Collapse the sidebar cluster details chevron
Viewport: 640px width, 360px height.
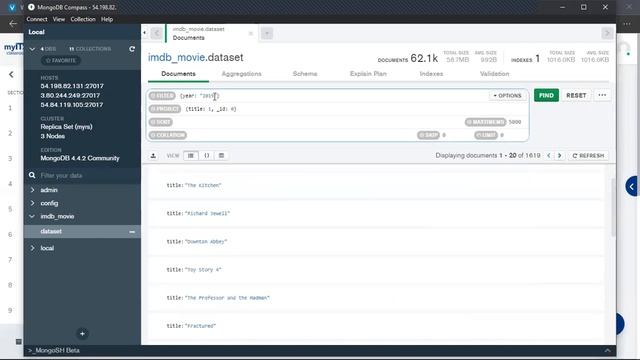tap(32, 49)
